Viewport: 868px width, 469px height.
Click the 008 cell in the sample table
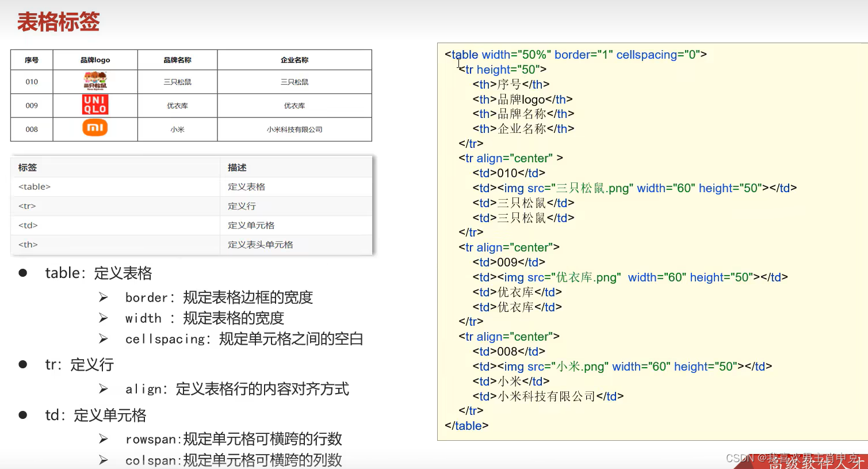tap(32, 129)
